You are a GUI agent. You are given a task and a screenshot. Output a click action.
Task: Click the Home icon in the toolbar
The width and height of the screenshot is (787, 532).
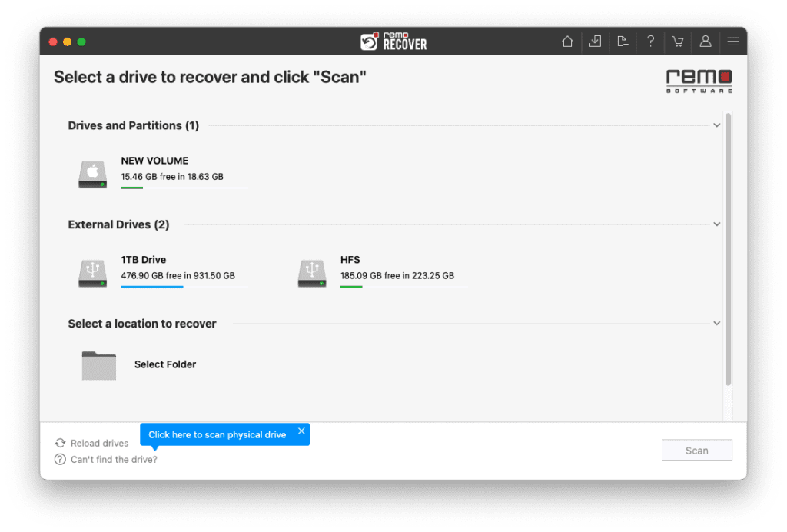click(567, 42)
